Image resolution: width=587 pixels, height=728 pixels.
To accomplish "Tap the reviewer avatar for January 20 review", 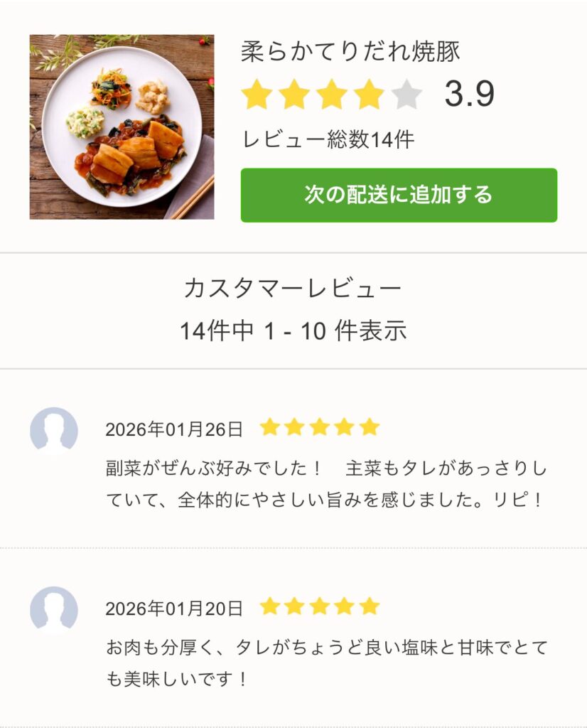I will pos(54,610).
